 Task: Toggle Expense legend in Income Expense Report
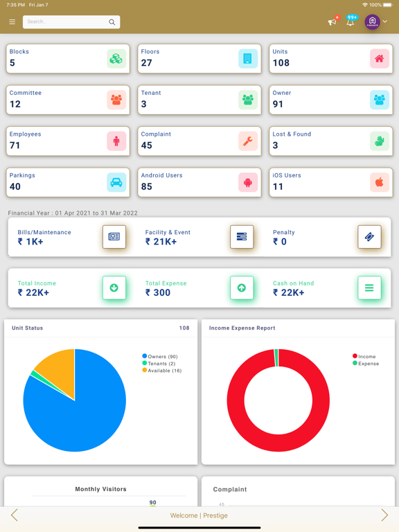[366, 364]
